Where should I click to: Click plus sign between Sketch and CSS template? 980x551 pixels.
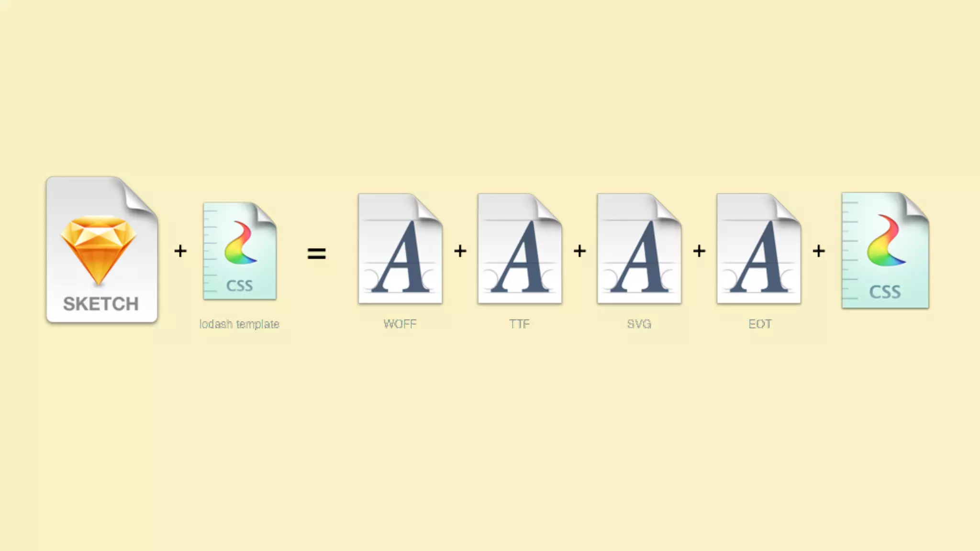(x=180, y=251)
